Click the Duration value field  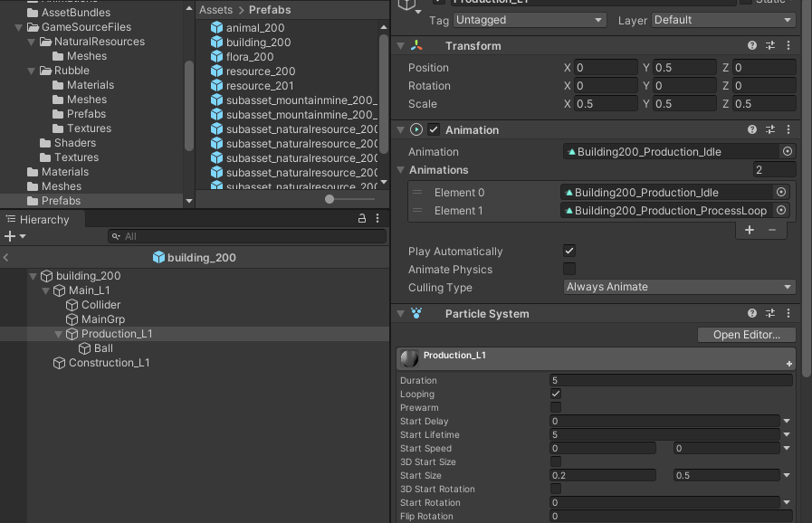click(671, 380)
